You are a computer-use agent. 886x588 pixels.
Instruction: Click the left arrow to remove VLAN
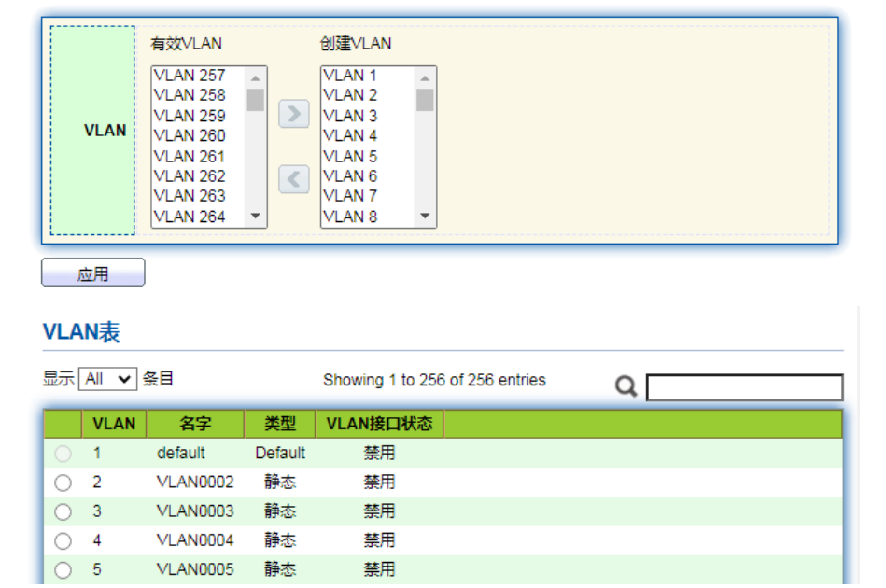[x=293, y=178]
